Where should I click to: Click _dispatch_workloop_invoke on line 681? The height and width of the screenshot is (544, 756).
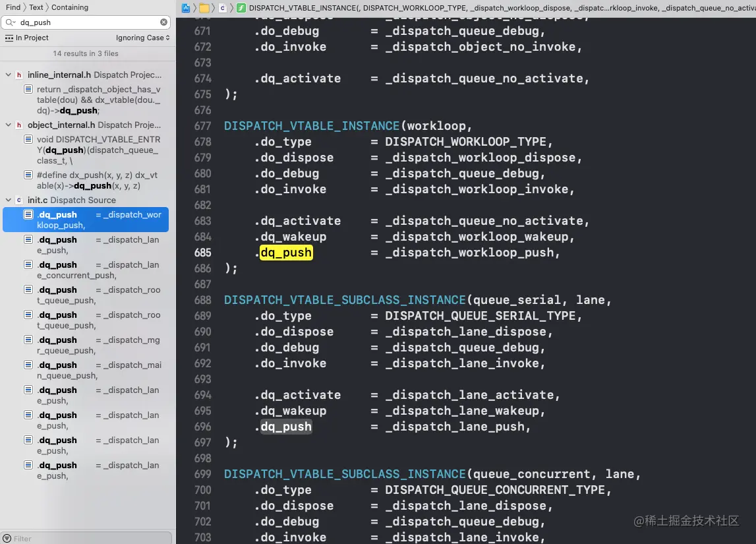(477, 189)
